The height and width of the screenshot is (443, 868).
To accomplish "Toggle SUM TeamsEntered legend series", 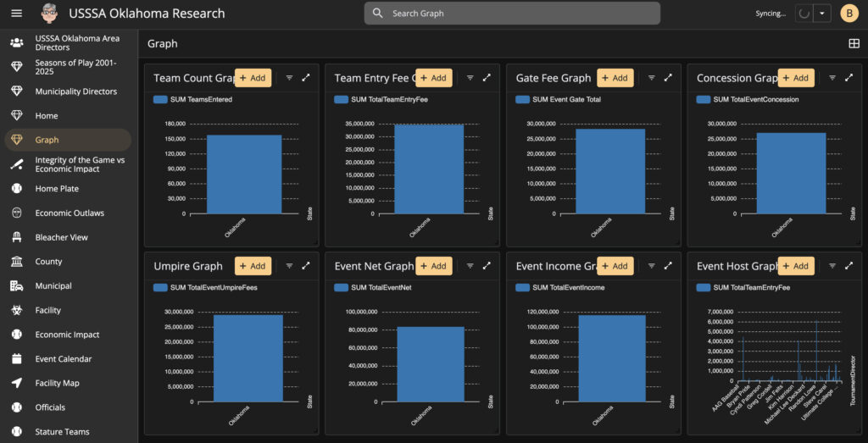I will [x=192, y=99].
